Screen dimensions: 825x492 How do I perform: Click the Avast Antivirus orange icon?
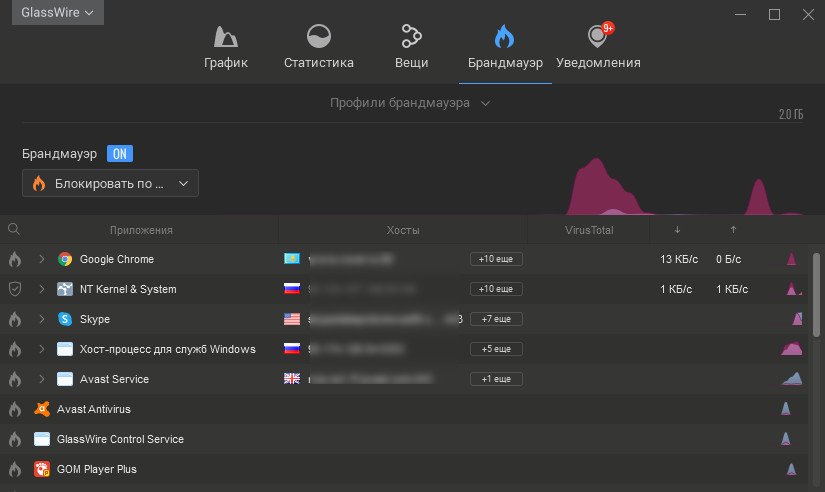pyautogui.click(x=42, y=409)
